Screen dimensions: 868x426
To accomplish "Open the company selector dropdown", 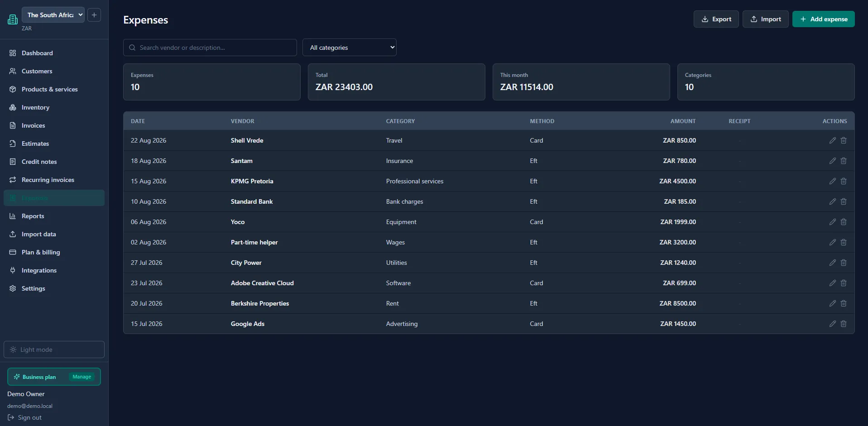I will [x=53, y=15].
